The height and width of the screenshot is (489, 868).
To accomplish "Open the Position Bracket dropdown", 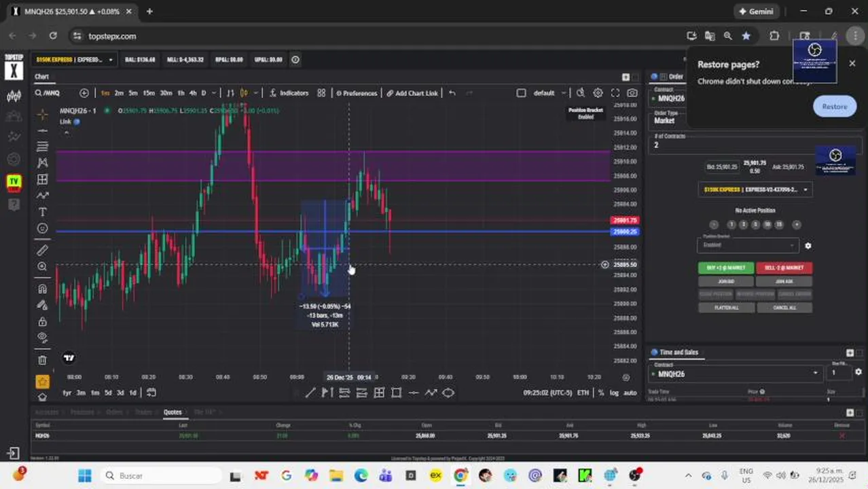I will (x=748, y=244).
